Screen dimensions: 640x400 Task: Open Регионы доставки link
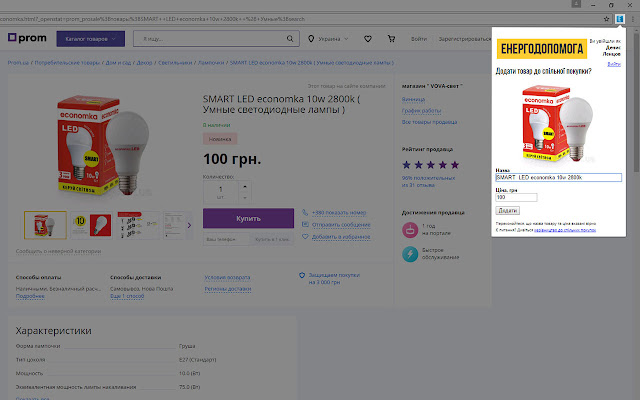[228, 289]
